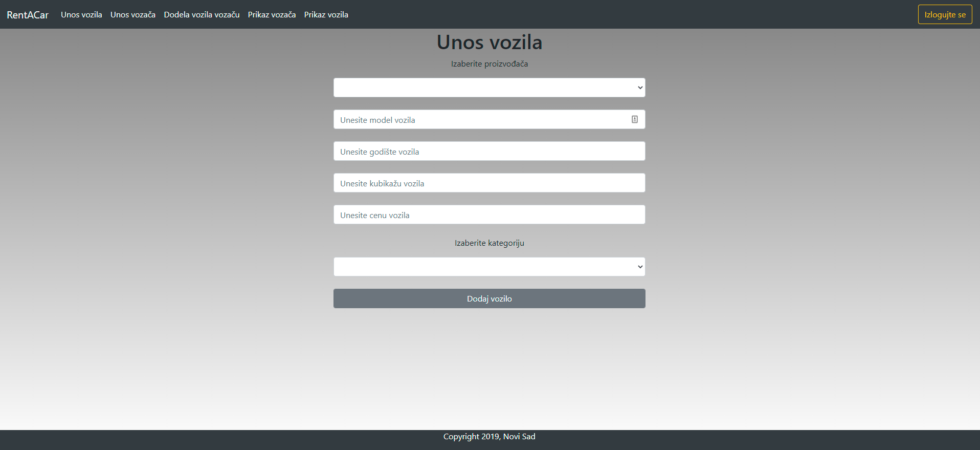Open the RentACar brand home link
The image size is (980, 450).
(x=28, y=15)
